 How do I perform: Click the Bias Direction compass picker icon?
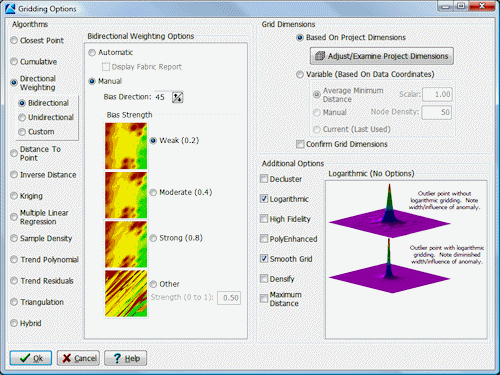[177, 97]
